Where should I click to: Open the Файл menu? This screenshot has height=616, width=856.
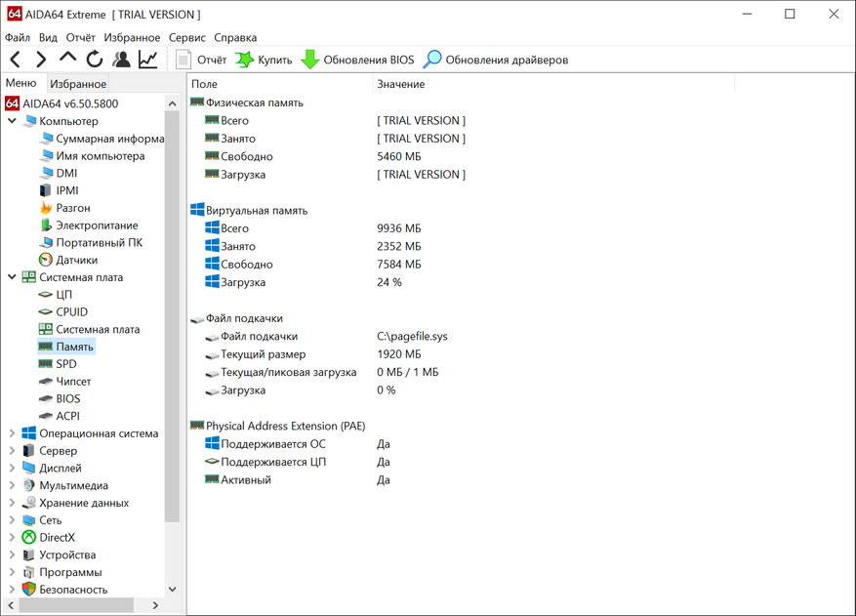pos(18,38)
